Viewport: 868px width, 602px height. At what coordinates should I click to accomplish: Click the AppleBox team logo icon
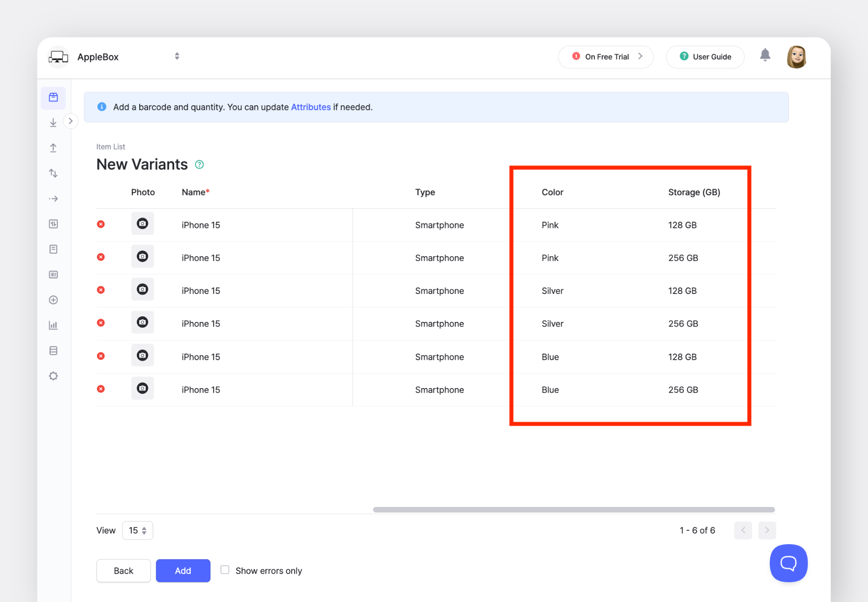(x=58, y=57)
